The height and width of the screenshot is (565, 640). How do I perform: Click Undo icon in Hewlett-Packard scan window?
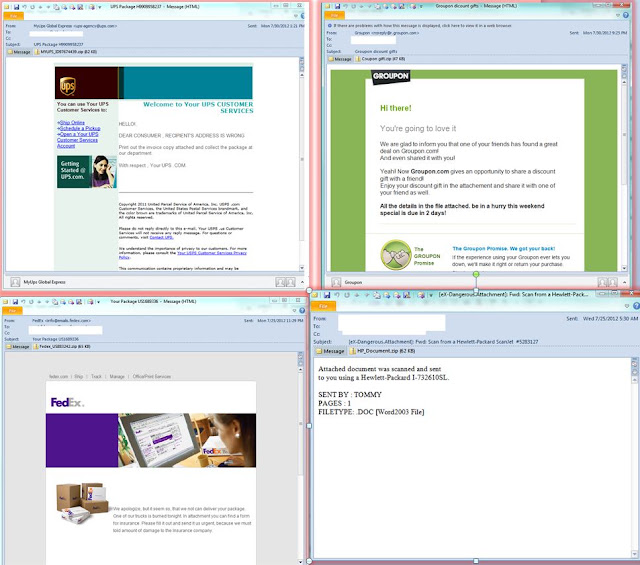click(337, 295)
